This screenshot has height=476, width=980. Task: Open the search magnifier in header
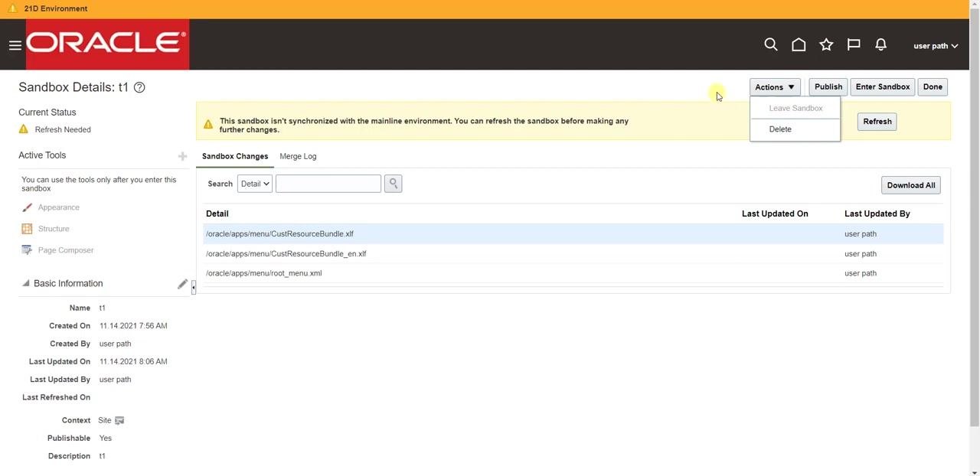tap(771, 45)
